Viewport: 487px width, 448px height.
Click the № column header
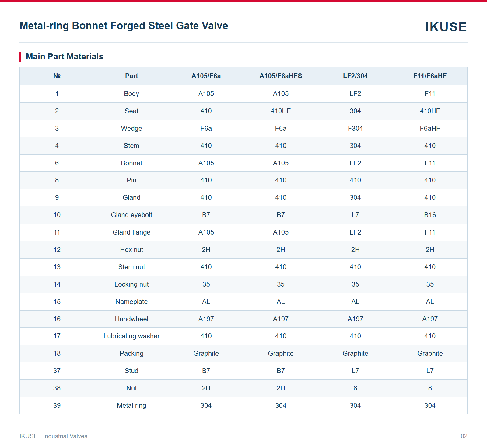click(x=57, y=76)
